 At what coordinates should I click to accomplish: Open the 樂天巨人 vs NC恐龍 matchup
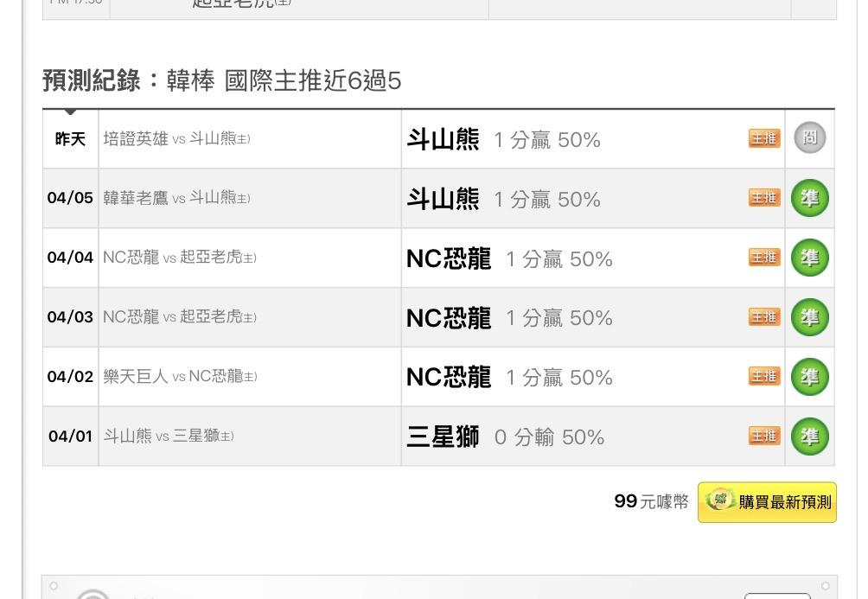tap(179, 376)
